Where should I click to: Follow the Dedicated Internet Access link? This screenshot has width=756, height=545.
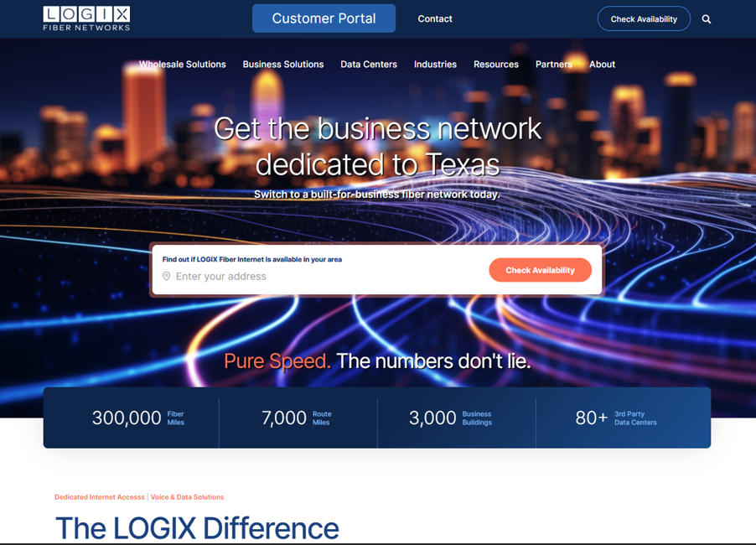[x=99, y=496]
